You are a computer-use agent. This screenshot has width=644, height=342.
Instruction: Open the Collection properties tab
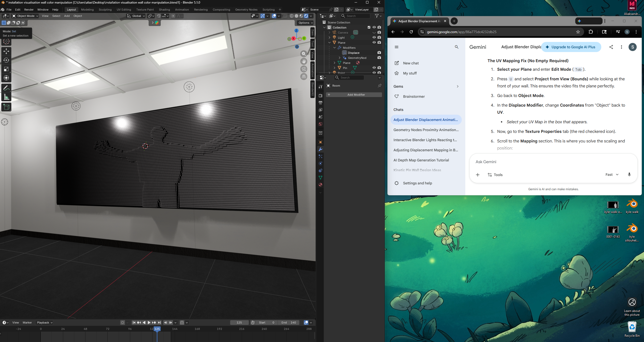point(320,133)
